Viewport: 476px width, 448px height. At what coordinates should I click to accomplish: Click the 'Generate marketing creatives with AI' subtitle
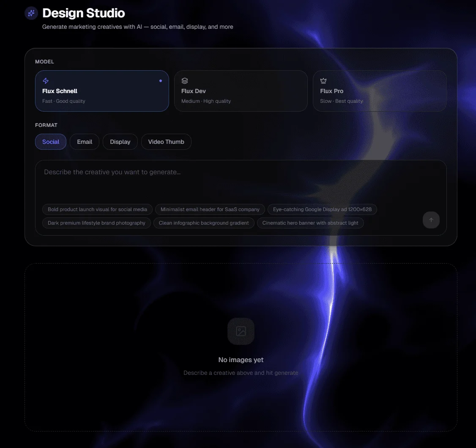[x=137, y=27]
